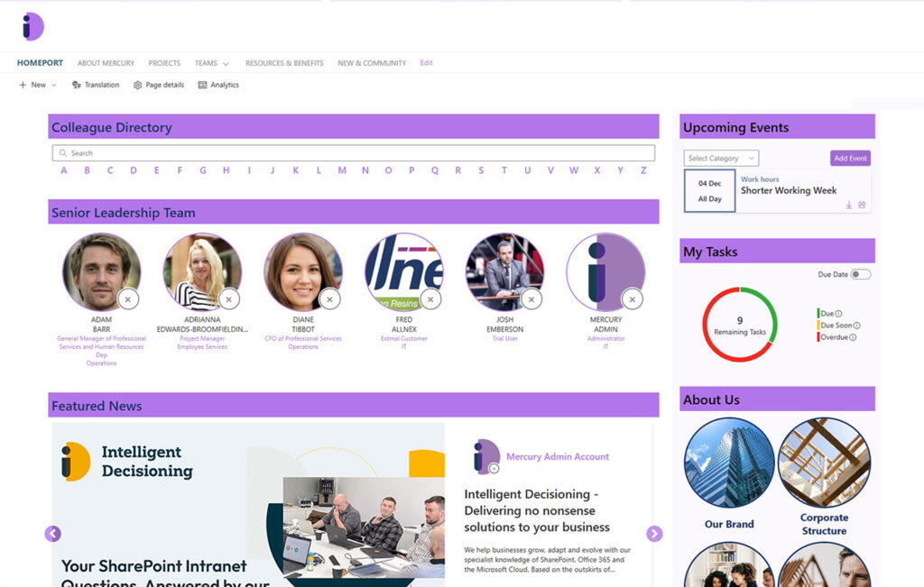Viewport: 924px width, 587px height.
Task: Open Diane Tibbot's profile photo
Action: [303, 271]
